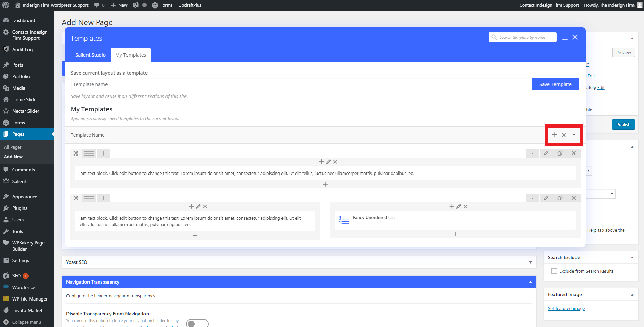Click the Template name input field
Viewport: 644px width, 327px height.
298,84
